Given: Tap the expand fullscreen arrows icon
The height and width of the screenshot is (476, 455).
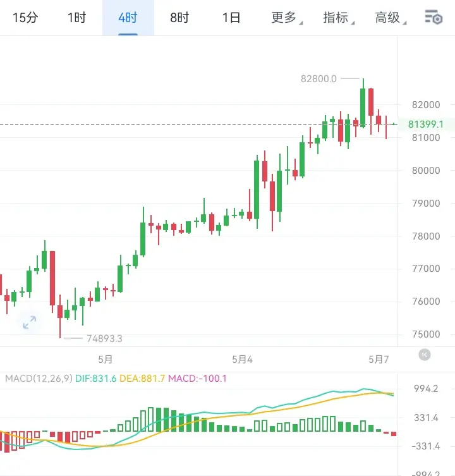Looking at the screenshot, I should (30, 322).
